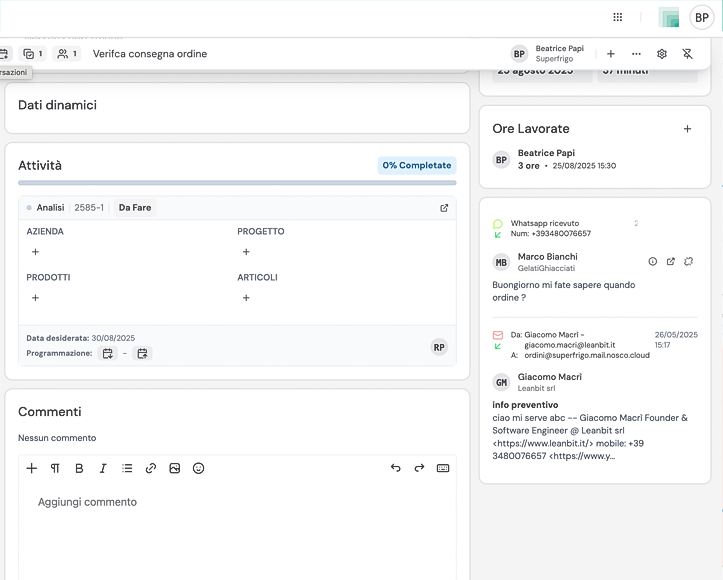Image resolution: width=723 pixels, height=580 pixels.
Task: Insert image in comment editor
Action: [x=175, y=468]
